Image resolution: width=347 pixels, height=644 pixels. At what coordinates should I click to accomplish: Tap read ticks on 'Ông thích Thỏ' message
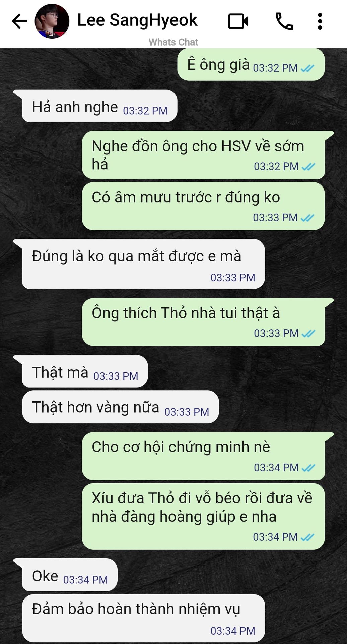pos(308,334)
